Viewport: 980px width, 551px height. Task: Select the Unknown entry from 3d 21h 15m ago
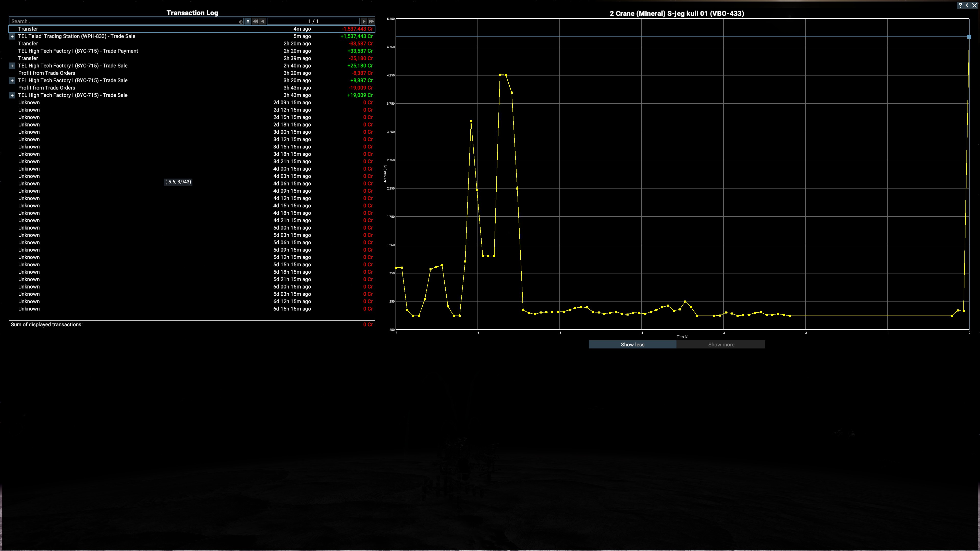pos(192,162)
